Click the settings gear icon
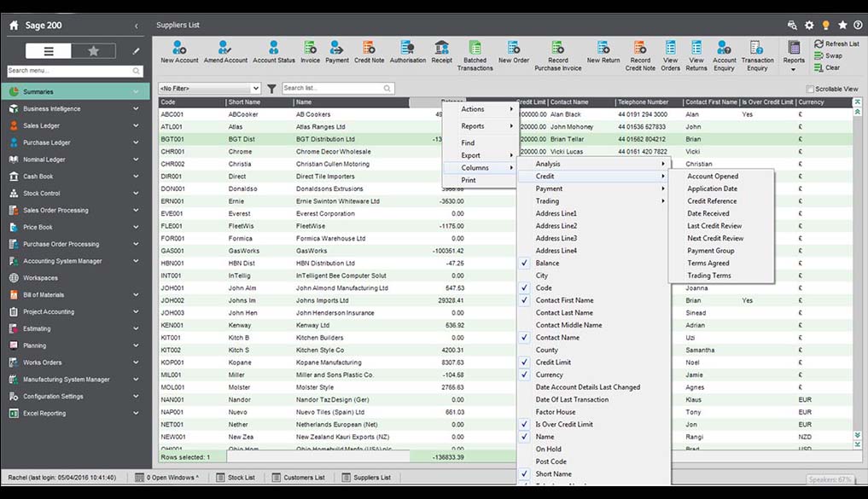Image resolution: width=868 pixels, height=499 pixels. 809,26
